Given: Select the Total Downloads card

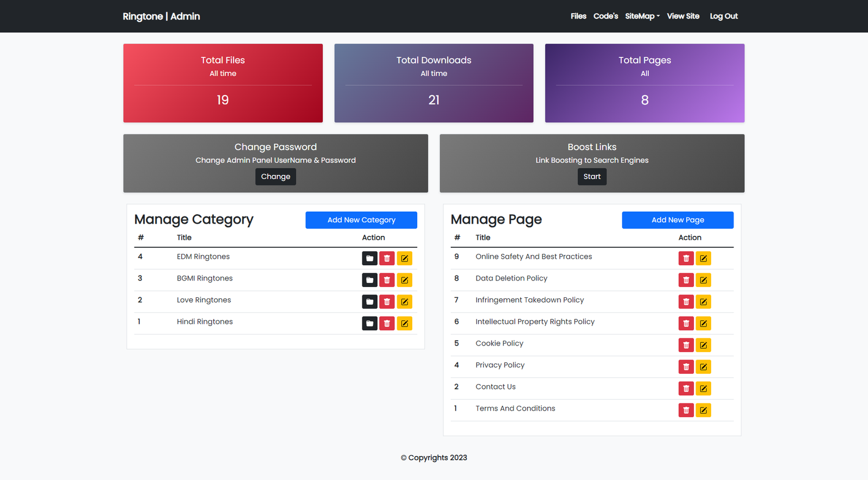Looking at the screenshot, I should (434, 83).
